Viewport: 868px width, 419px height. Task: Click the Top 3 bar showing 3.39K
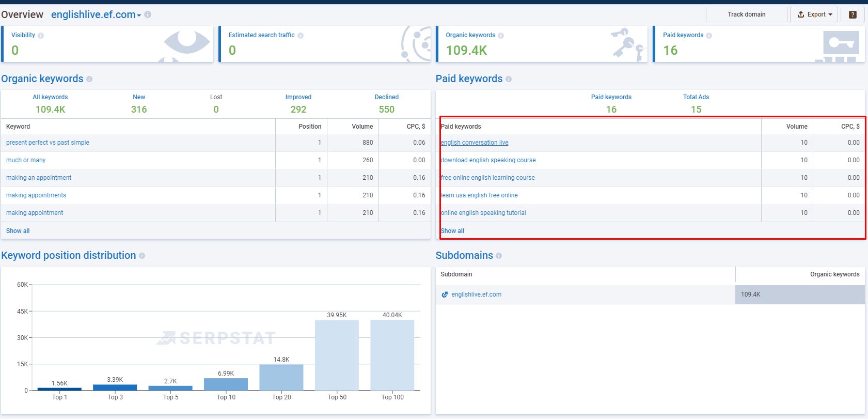pos(115,387)
